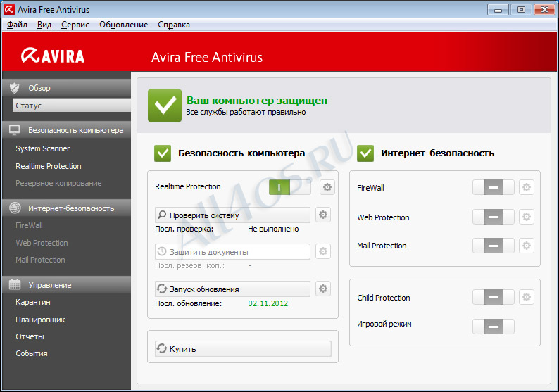Click the Не выполнено scan status text
Image resolution: width=559 pixels, height=392 pixels.
273,229
